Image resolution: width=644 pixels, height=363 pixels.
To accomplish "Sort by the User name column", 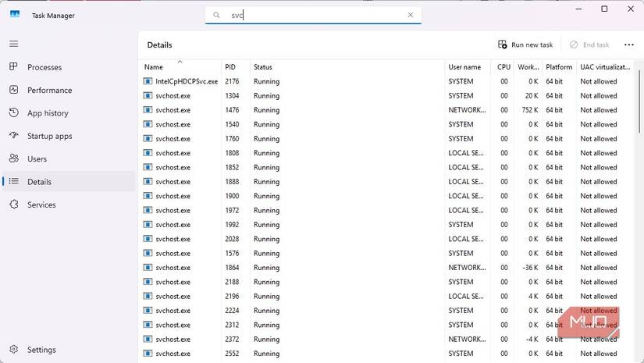I will (468, 66).
